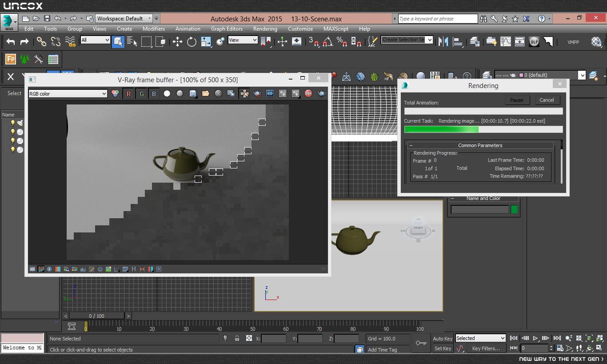Click the Stop rendering icon in frame buffer
The height and width of the screenshot is (364, 607).
click(x=308, y=93)
